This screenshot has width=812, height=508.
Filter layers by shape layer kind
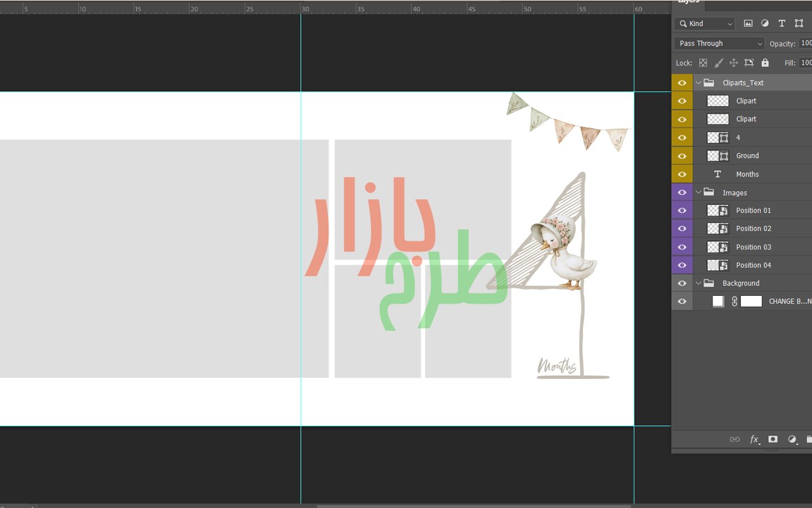click(799, 23)
